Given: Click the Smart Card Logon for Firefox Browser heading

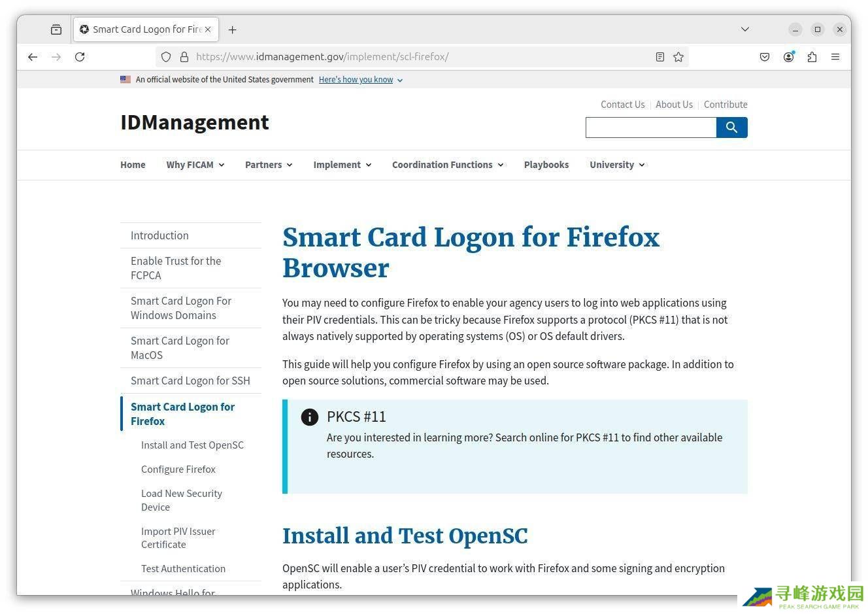Looking at the screenshot, I should 471,252.
